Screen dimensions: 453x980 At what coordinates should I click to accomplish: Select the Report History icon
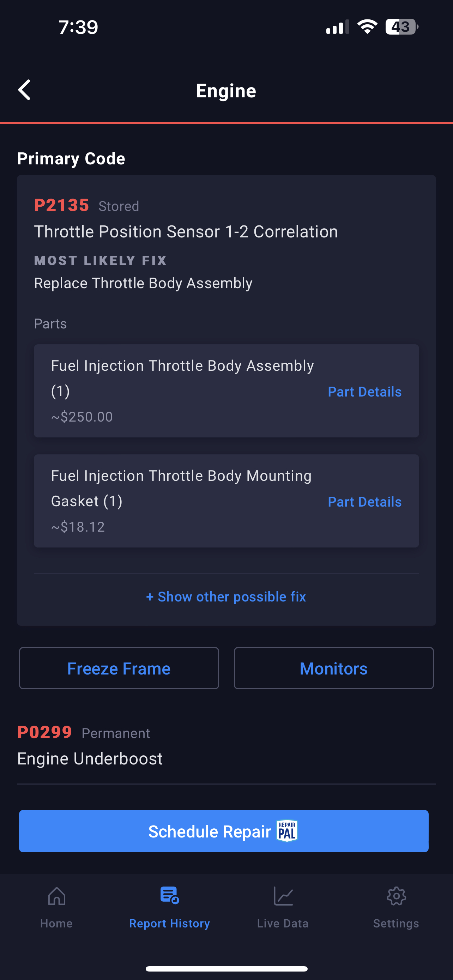pos(170,896)
